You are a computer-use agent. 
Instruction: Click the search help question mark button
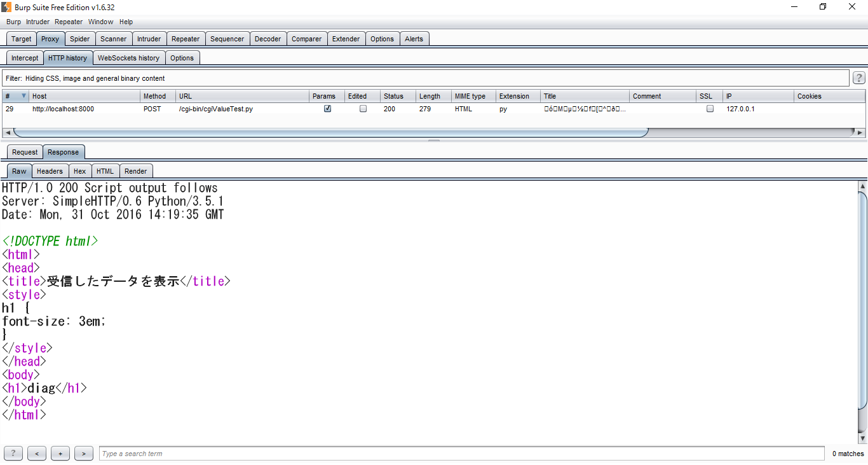point(13,454)
